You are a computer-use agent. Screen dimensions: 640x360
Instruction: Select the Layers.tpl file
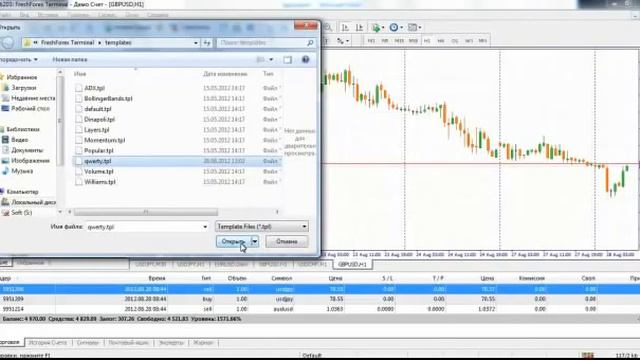point(96,130)
